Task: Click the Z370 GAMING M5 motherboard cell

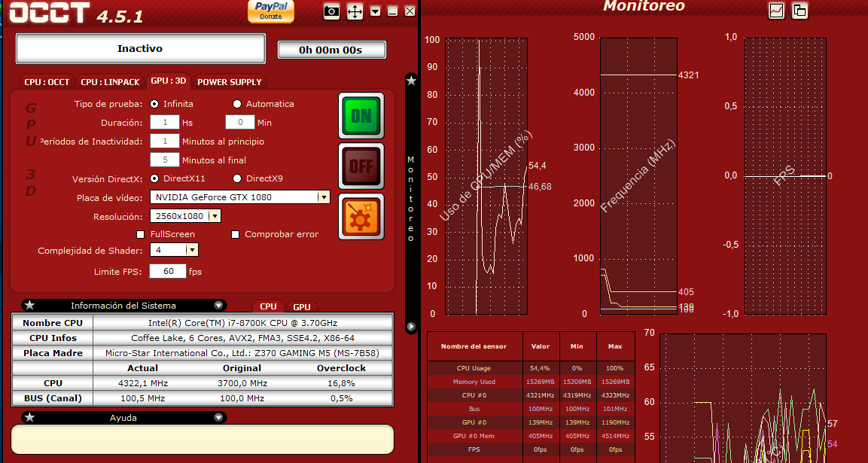Action: 242,353
